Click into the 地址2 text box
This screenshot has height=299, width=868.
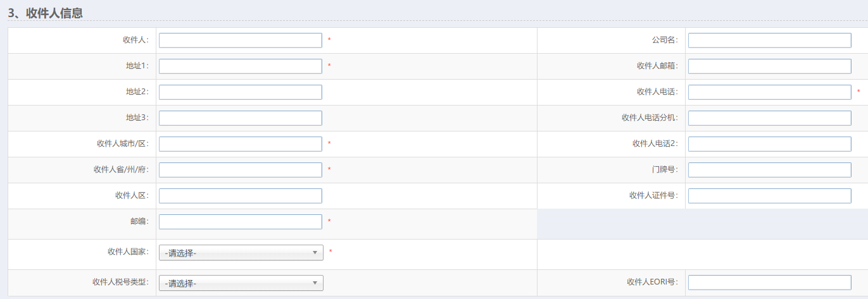click(x=240, y=92)
